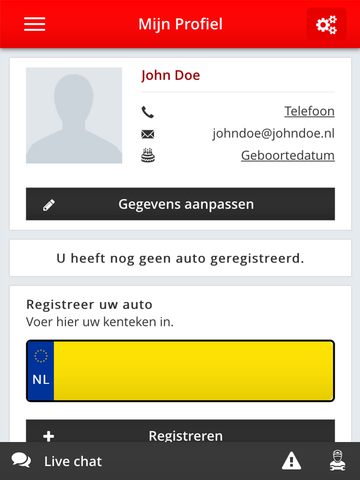Image resolution: width=360 pixels, height=480 pixels.
Task: Click the johndoe@johndoe.nl email address
Action: point(274,133)
